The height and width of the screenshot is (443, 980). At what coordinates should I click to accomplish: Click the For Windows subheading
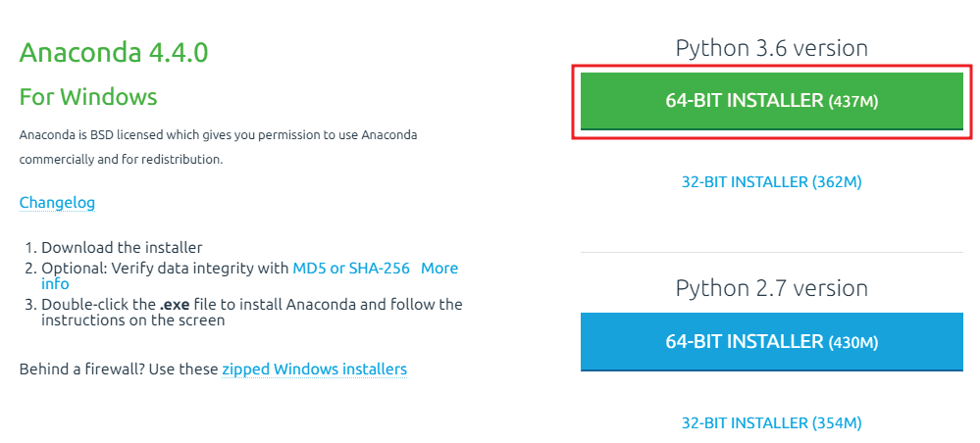point(88,97)
